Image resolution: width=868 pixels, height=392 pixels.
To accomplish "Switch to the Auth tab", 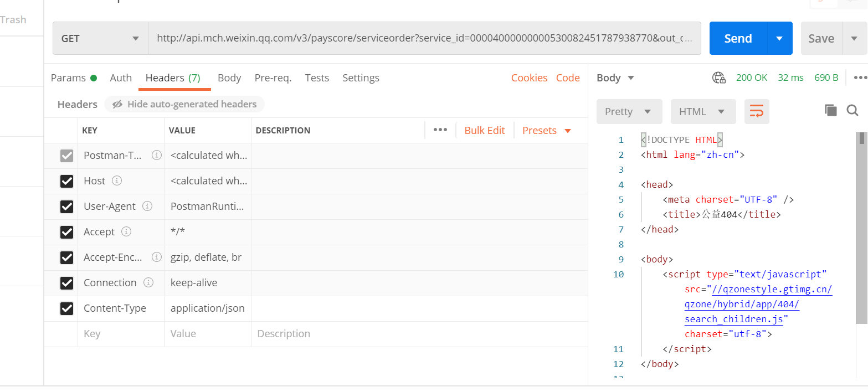I will tap(121, 78).
